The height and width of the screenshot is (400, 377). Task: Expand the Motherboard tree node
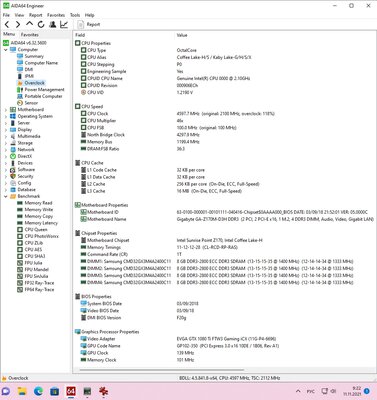click(x=5, y=110)
